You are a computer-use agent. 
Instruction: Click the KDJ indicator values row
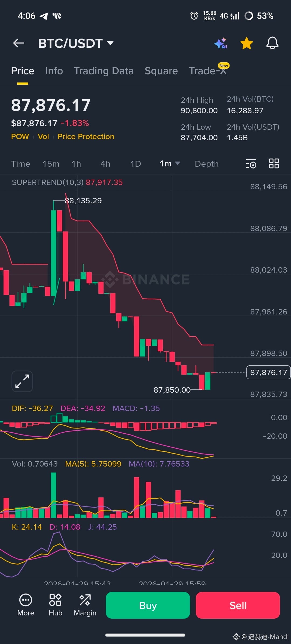coord(64,527)
